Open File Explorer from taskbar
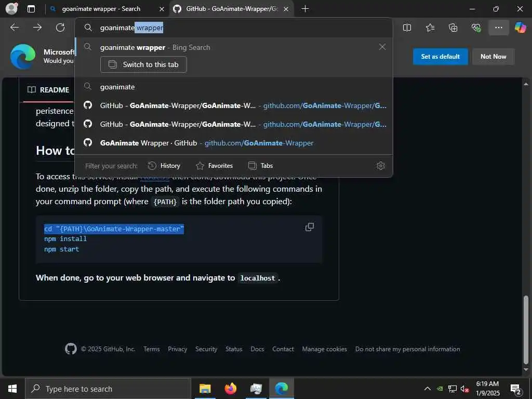The image size is (532, 399). [x=205, y=389]
